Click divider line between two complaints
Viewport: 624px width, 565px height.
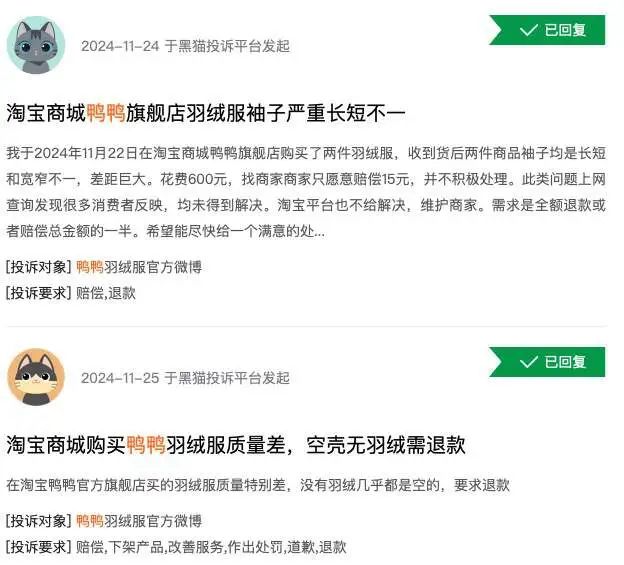tap(307, 327)
